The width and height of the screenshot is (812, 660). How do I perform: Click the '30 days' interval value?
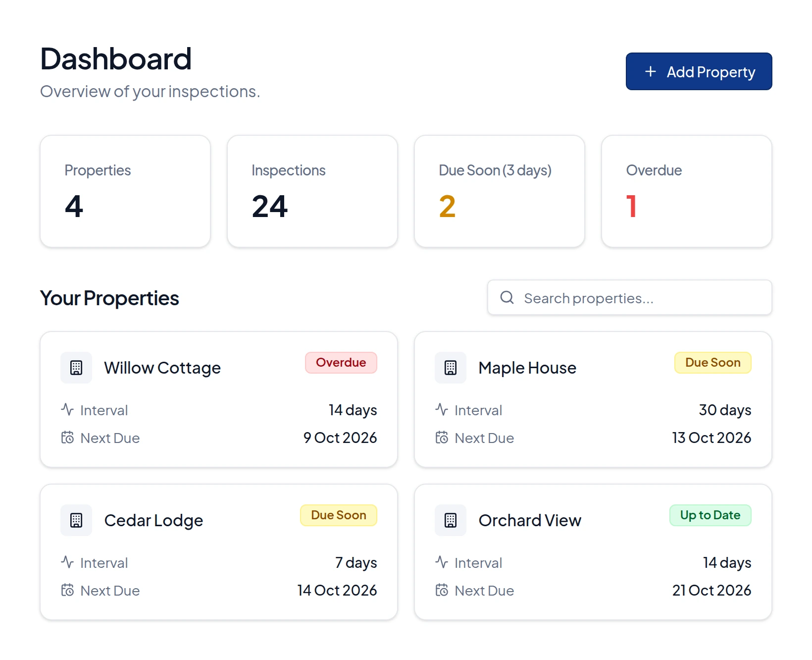click(x=725, y=410)
